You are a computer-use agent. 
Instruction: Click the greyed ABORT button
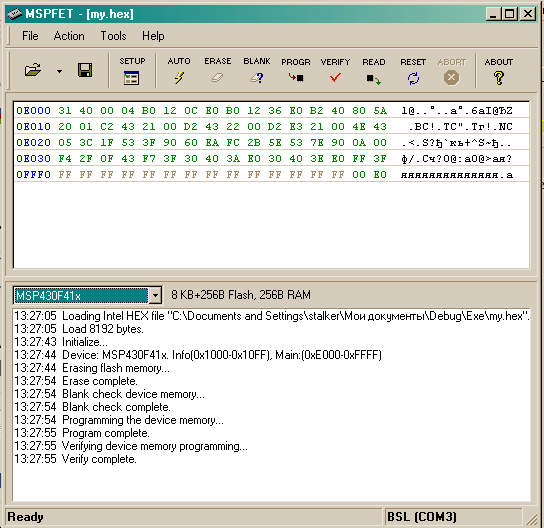click(451, 71)
